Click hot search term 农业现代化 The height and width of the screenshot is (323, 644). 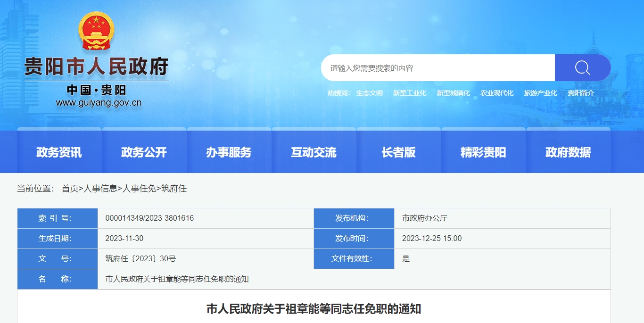click(x=497, y=93)
